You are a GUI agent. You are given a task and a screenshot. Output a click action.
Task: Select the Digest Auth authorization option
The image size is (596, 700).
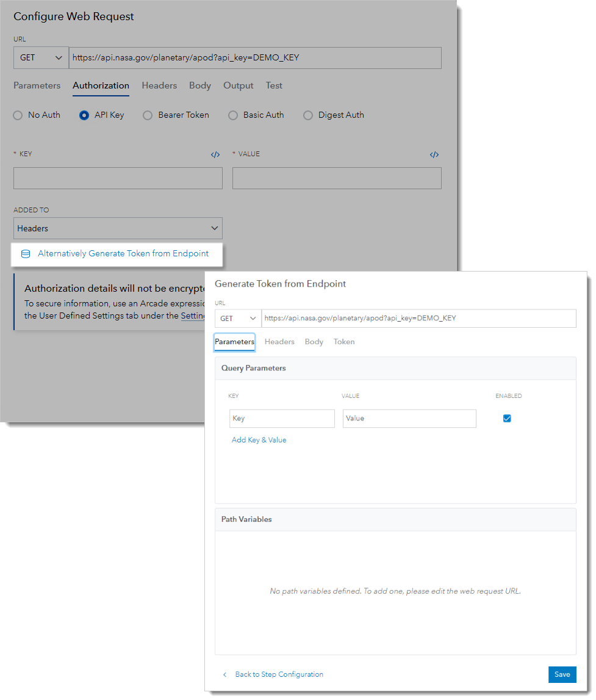pos(307,115)
